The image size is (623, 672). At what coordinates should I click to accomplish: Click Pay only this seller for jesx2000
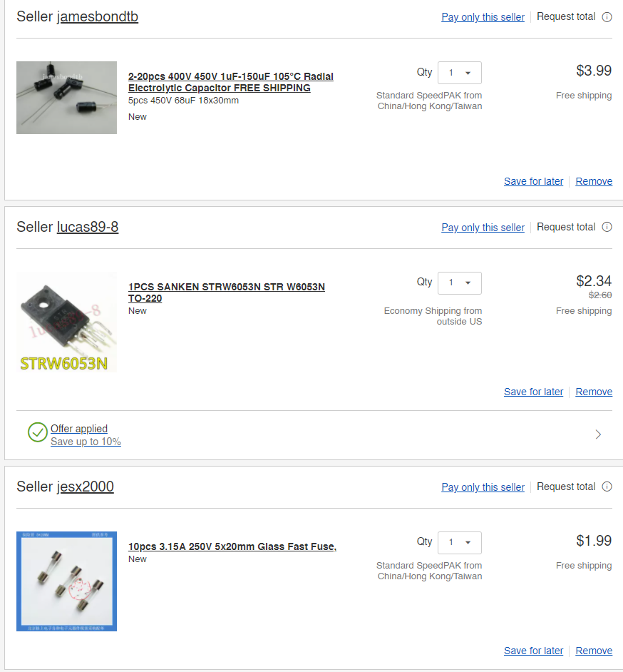[483, 487]
